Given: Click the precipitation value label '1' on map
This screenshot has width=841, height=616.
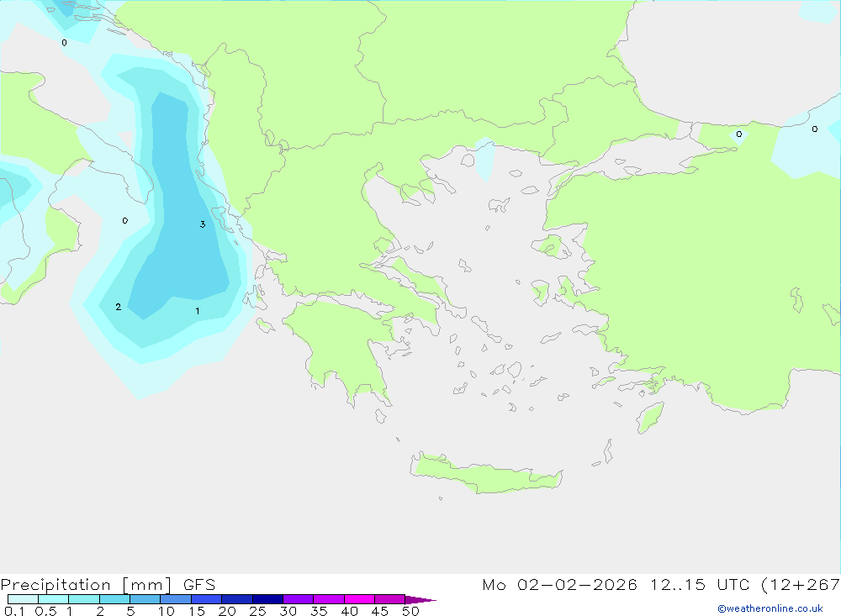Looking at the screenshot, I should [x=198, y=311].
